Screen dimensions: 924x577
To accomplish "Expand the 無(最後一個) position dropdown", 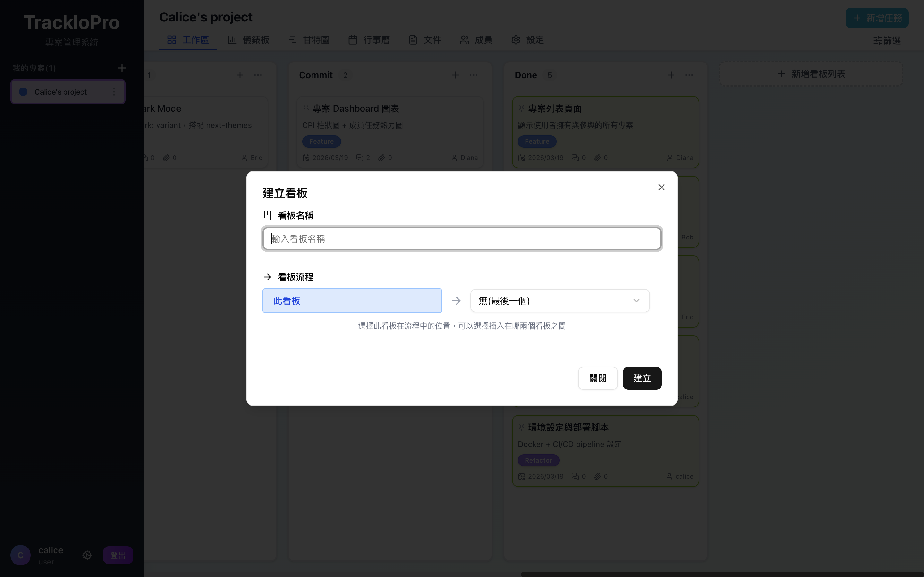I will (559, 301).
